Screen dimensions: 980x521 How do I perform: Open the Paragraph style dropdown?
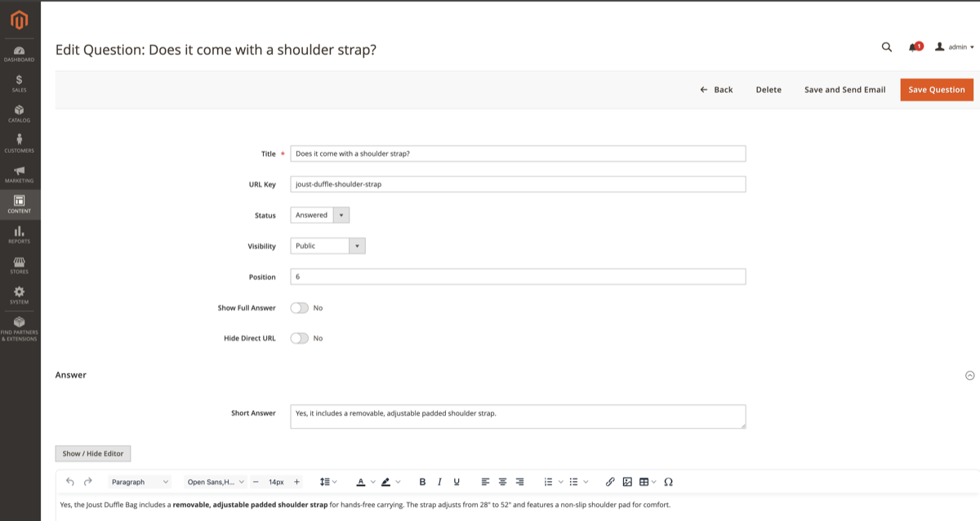pos(139,482)
